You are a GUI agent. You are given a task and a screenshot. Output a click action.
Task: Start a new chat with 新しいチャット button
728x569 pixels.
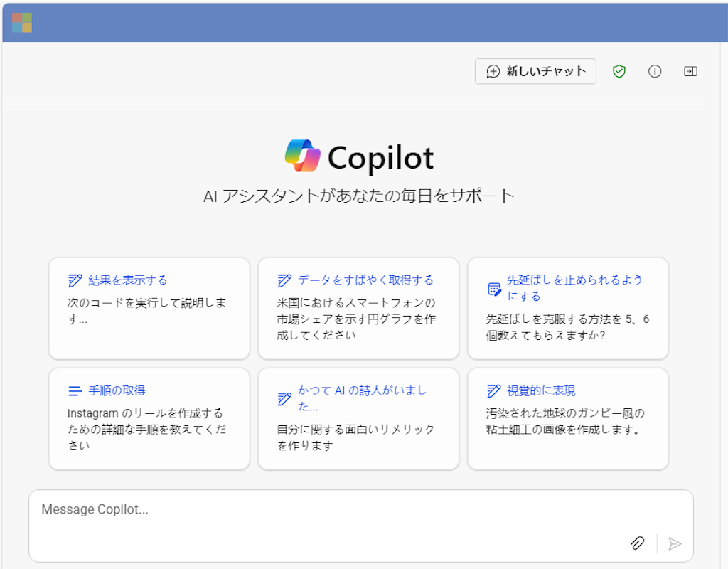535,71
